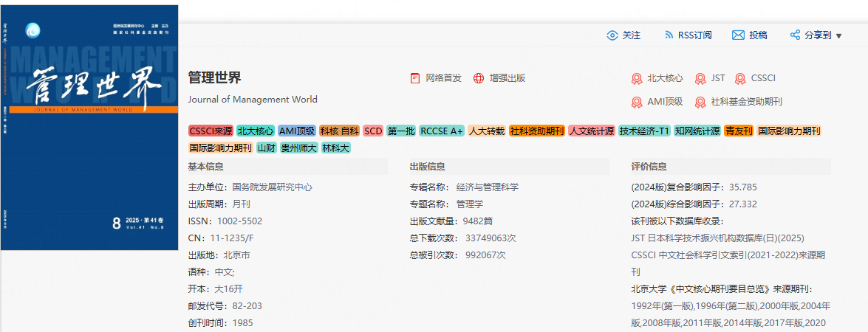This screenshot has height=332, width=868.
Task: Select the 林科大 tag
Action: click(x=336, y=148)
